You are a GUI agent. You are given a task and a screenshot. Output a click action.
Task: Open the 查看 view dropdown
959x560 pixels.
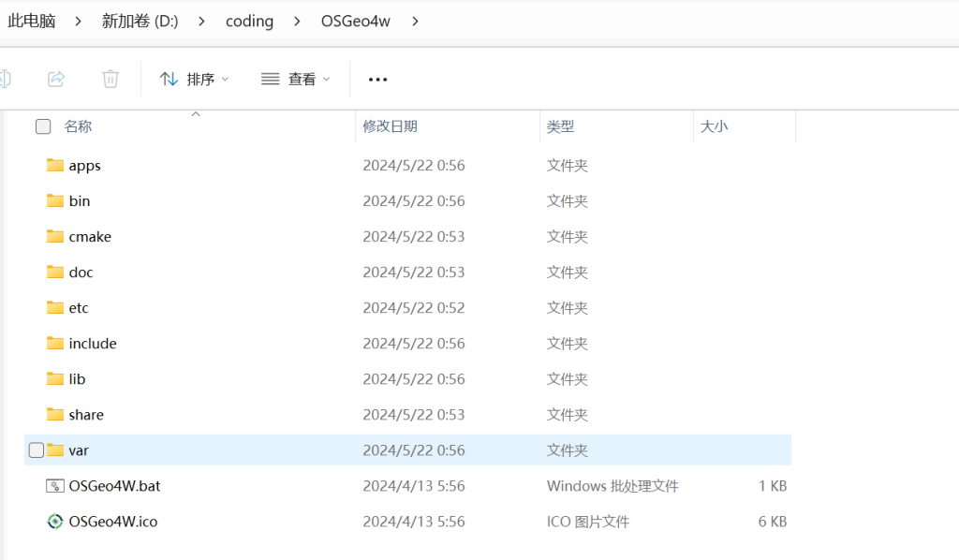click(x=296, y=79)
